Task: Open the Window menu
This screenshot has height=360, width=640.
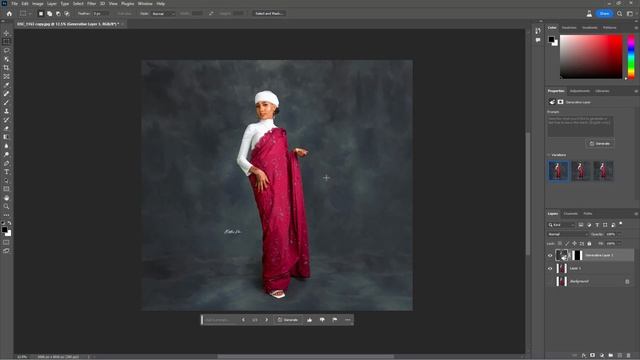Action: click(145, 4)
